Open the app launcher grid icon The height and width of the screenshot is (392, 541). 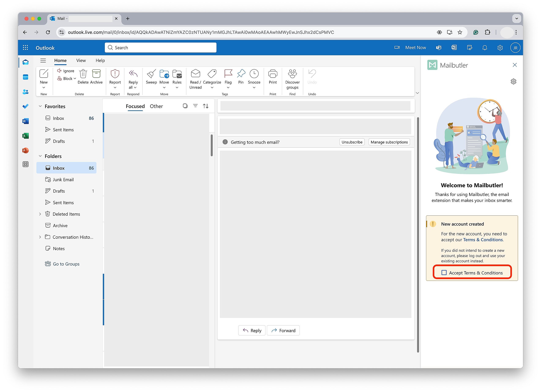coord(25,48)
